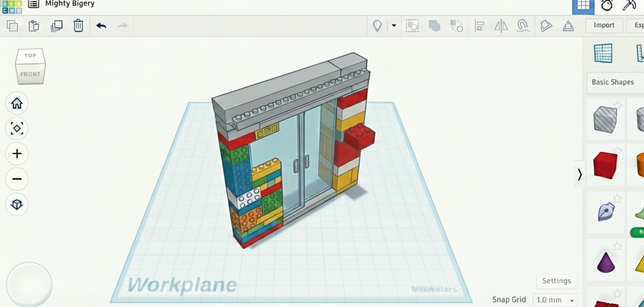Toggle the Show All lightbulb
The image size is (644, 307).
[x=377, y=26]
